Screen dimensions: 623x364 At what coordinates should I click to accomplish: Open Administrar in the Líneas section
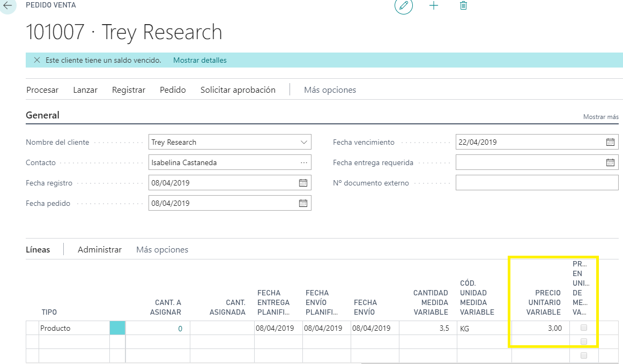[x=100, y=250]
